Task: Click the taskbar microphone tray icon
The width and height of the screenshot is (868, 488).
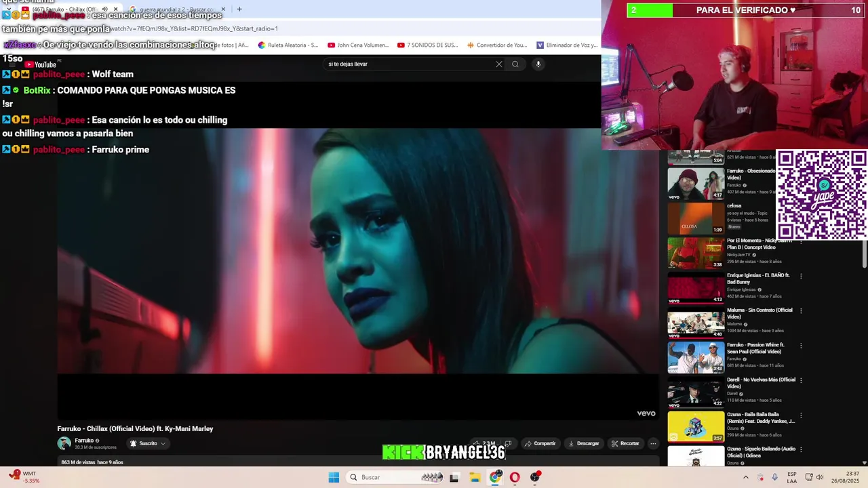Action: click(x=775, y=477)
